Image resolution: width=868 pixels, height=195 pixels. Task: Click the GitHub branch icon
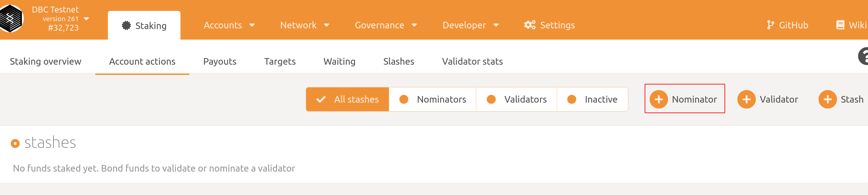770,25
